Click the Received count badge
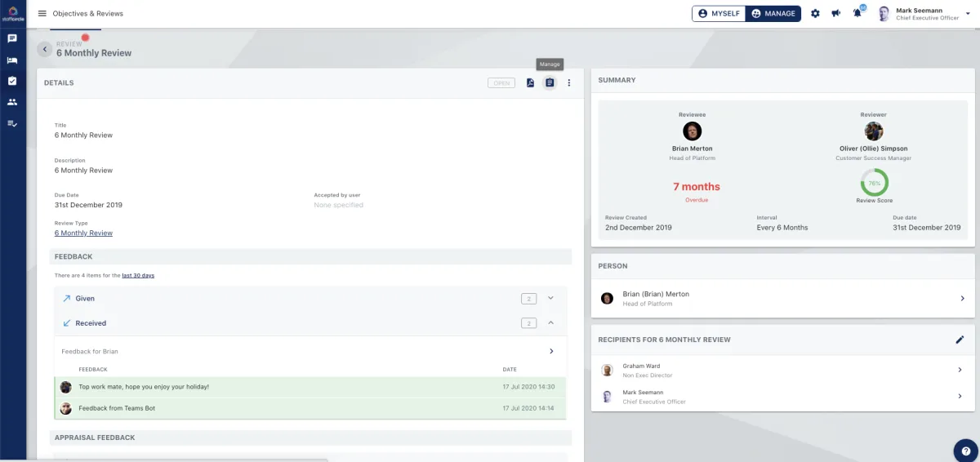The image size is (980, 462). coord(528,323)
